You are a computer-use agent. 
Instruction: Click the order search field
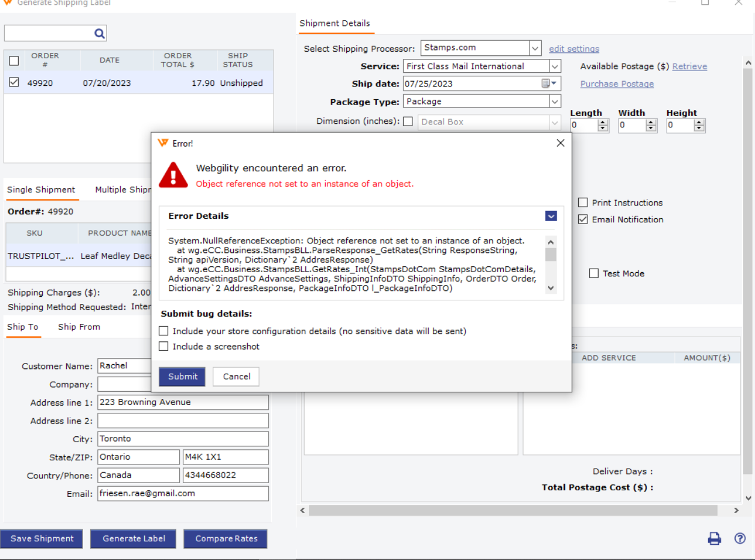pyautogui.click(x=49, y=33)
